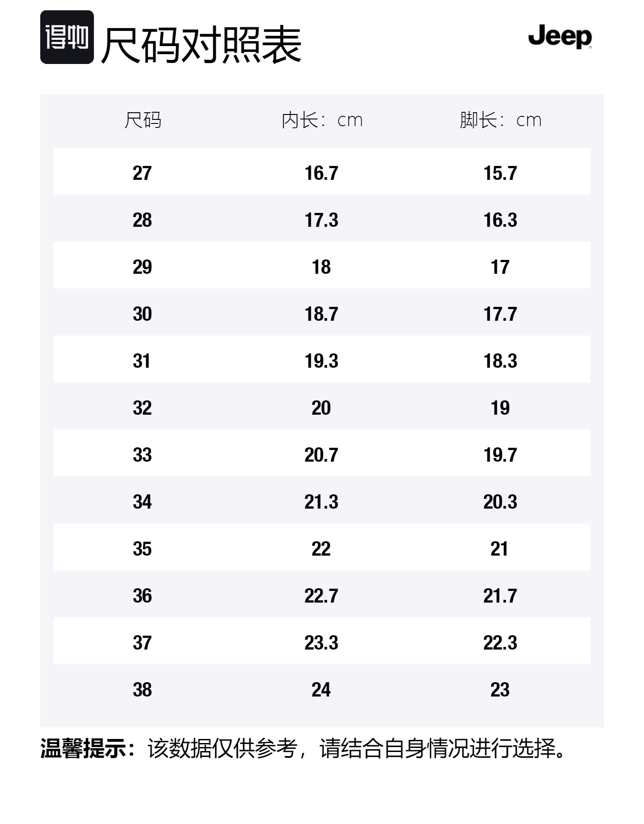Click inner length value 19.3
This screenshot has width=644, height=824.
coord(322,361)
